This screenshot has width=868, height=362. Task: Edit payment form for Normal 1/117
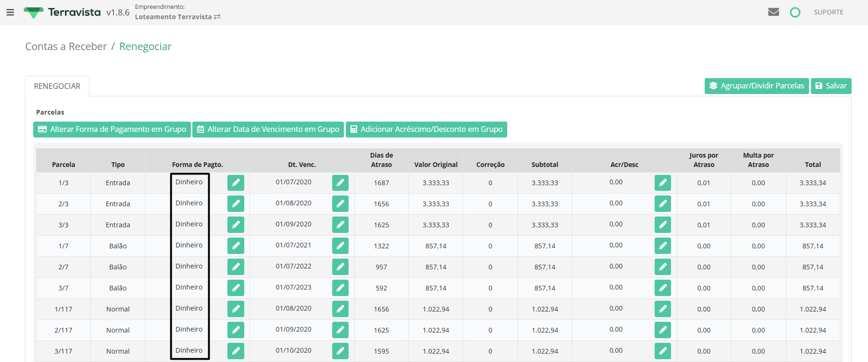click(x=236, y=309)
